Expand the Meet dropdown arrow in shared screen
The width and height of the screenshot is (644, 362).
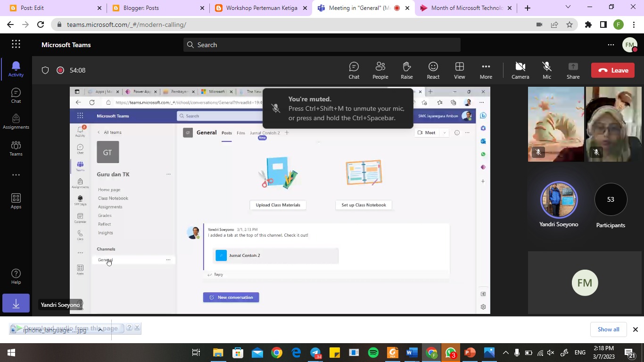click(444, 133)
